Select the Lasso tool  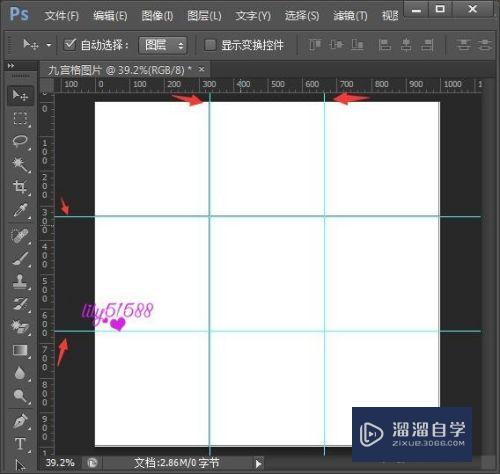[20, 141]
